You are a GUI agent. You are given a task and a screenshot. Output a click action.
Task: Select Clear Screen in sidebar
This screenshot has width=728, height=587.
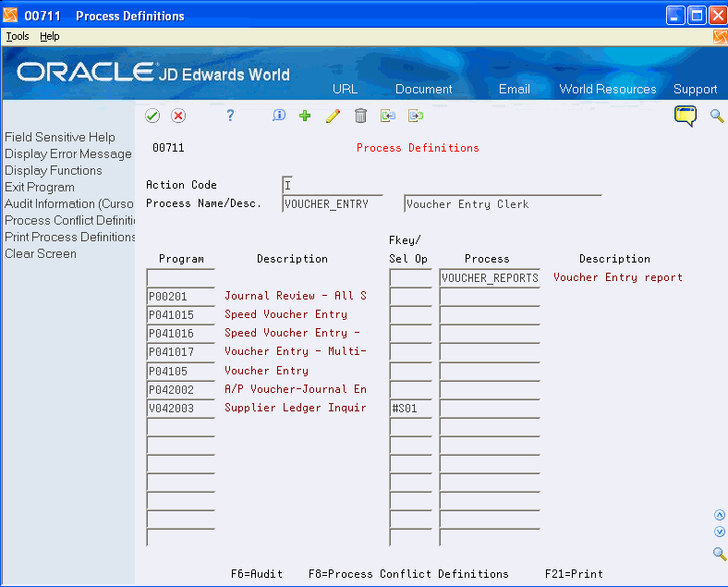[41, 253]
